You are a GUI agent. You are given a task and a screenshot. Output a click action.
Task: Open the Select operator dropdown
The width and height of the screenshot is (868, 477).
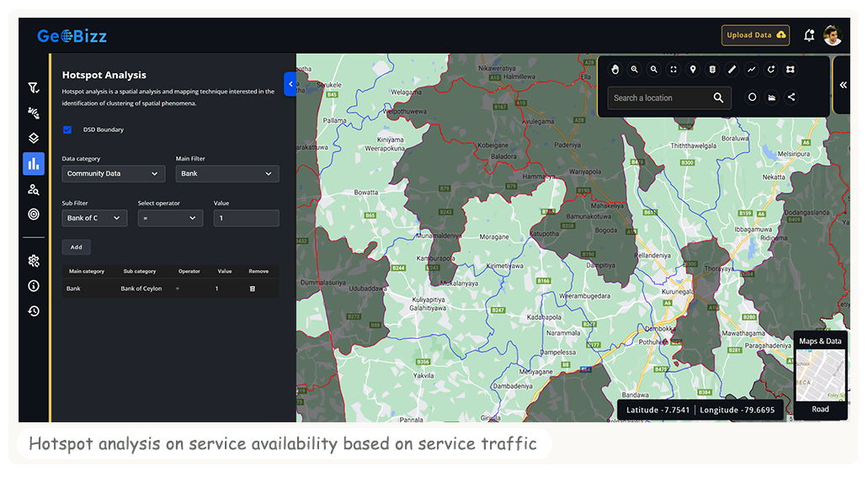click(171, 218)
